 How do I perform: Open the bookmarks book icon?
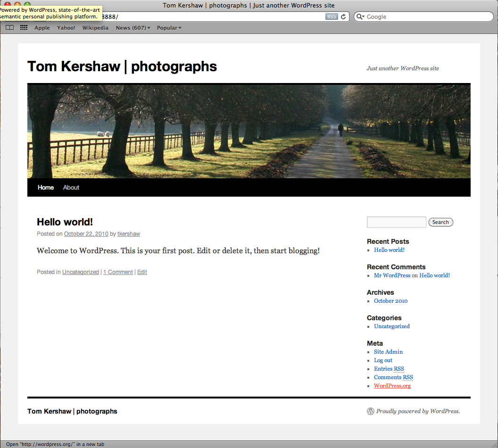(x=10, y=28)
